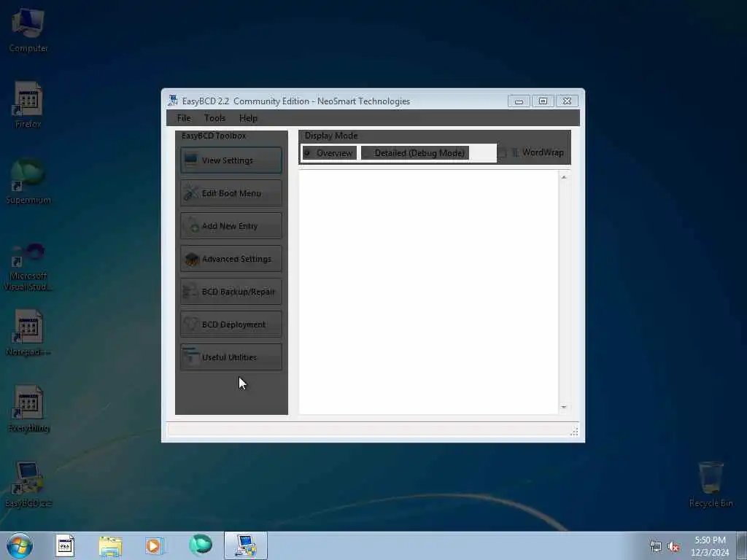Image resolution: width=747 pixels, height=560 pixels.
Task: Enable the WordWrap checkbox
Action: click(x=532, y=152)
